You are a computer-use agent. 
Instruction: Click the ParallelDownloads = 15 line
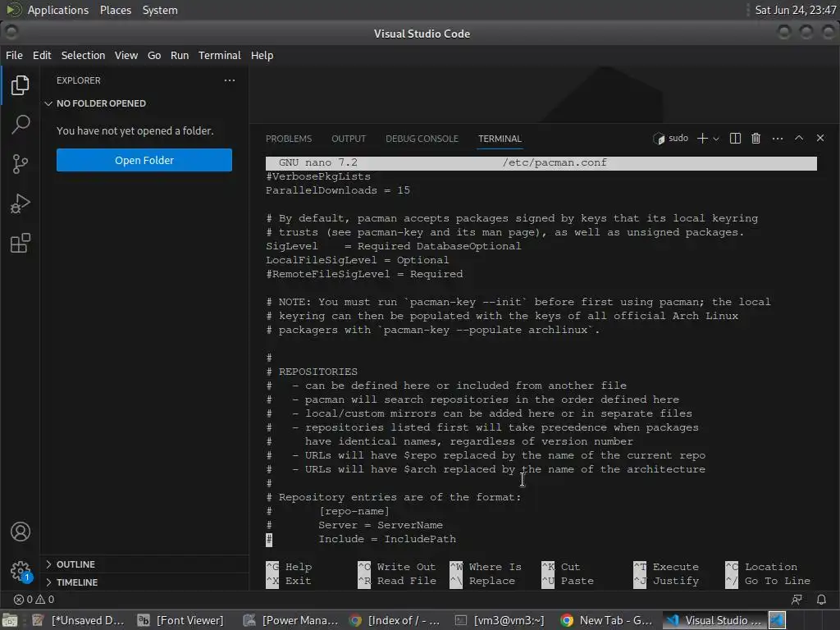[338, 190]
